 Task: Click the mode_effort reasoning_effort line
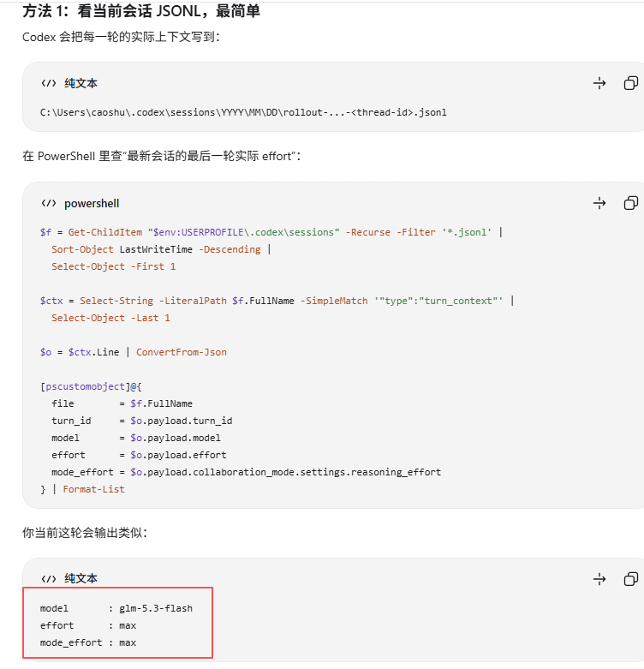coord(246,472)
